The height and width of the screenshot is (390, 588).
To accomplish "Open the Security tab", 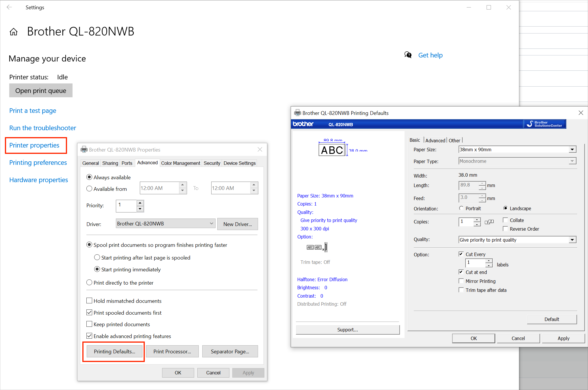I will tap(212, 163).
